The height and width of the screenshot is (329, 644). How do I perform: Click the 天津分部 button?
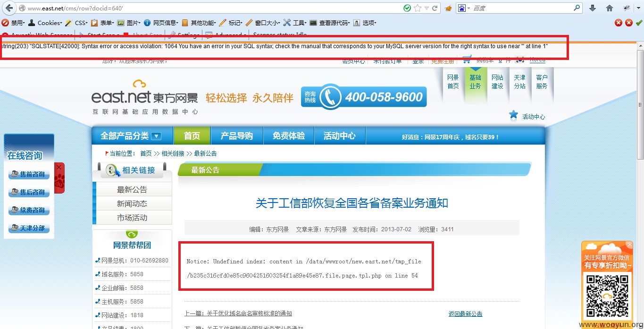coord(28,228)
